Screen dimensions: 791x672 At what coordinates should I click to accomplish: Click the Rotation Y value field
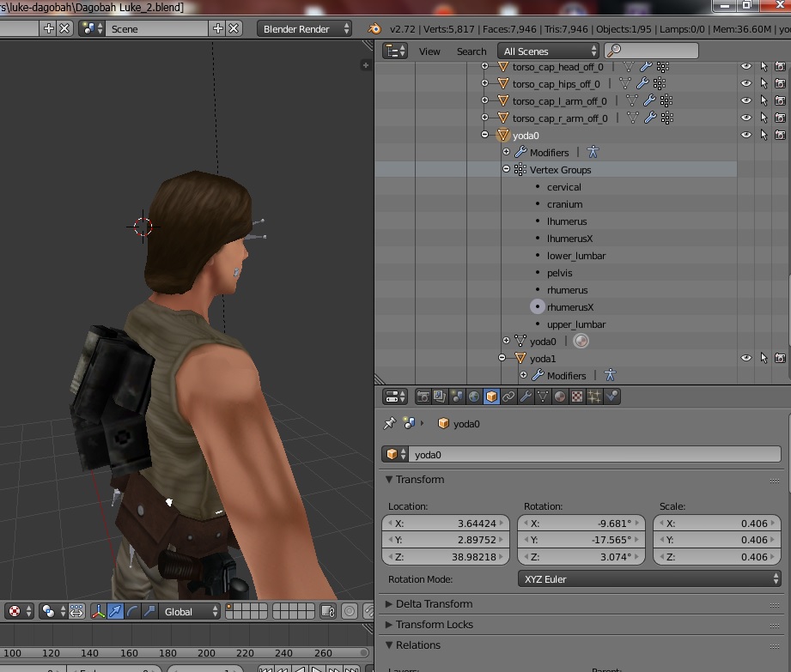[581, 540]
